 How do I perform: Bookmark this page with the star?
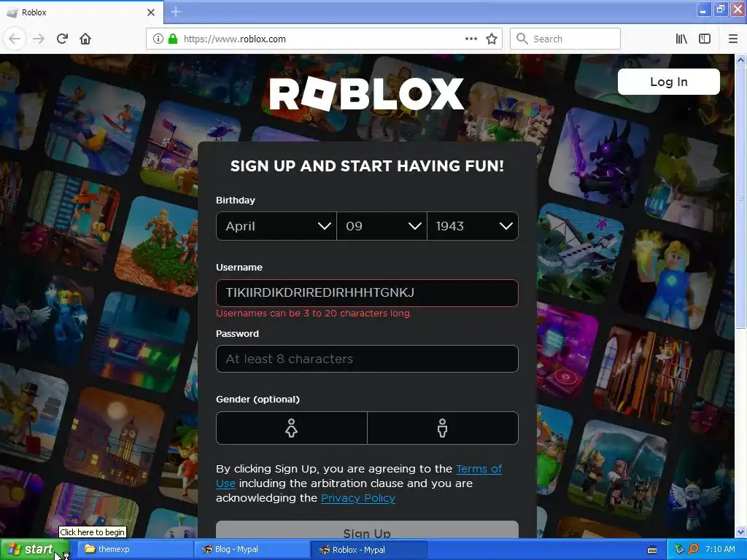[492, 39]
